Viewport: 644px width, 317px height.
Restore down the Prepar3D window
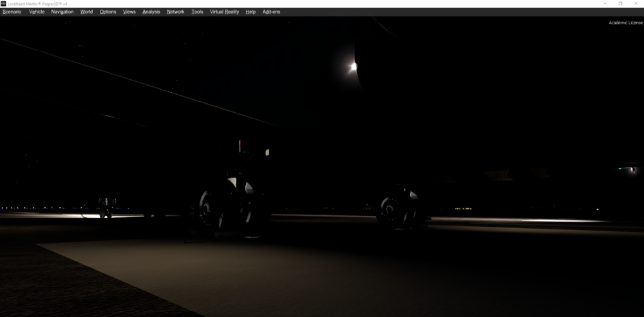click(620, 3)
